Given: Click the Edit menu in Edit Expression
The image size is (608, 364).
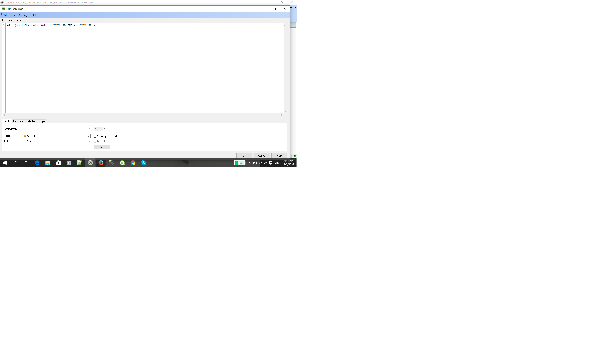Looking at the screenshot, I should coord(14,14).
